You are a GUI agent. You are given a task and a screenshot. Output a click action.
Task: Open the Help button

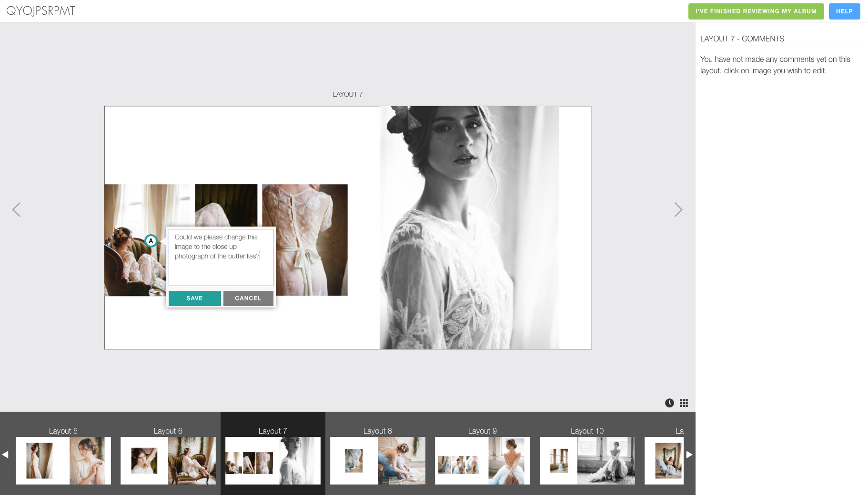pos(844,11)
